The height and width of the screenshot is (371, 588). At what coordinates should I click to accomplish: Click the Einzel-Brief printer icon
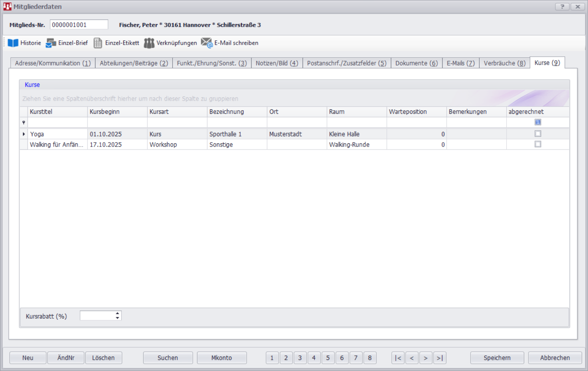(51, 43)
